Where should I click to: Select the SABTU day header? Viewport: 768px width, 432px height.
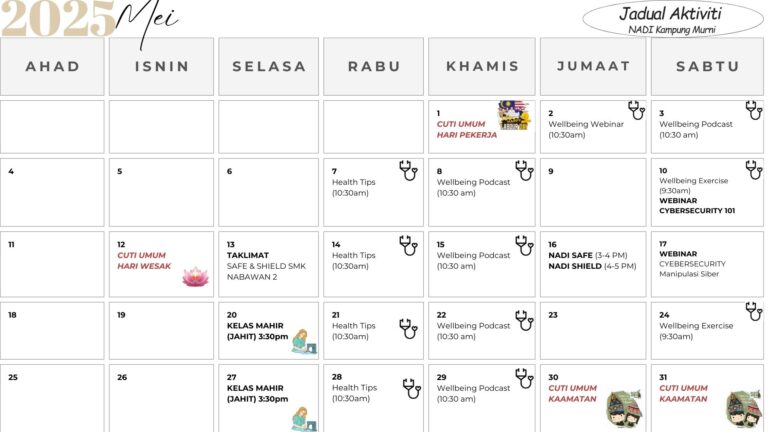point(707,67)
